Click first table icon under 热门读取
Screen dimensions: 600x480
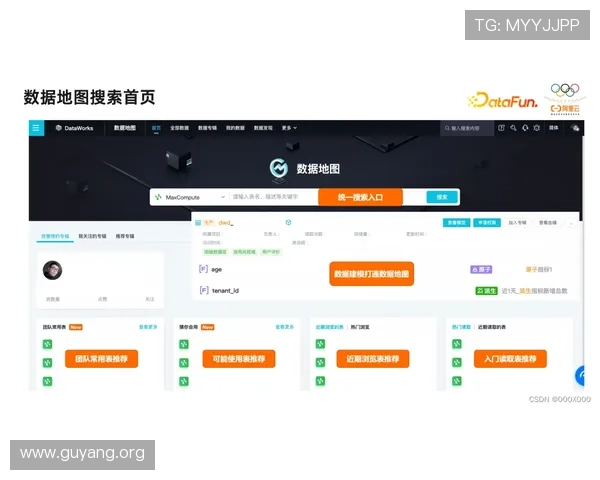point(457,344)
